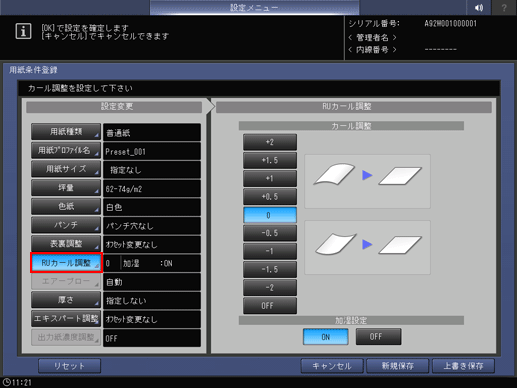517x388 pixels.
Task: Open the 用紙プロファイル名 setting
Action: (x=66, y=150)
